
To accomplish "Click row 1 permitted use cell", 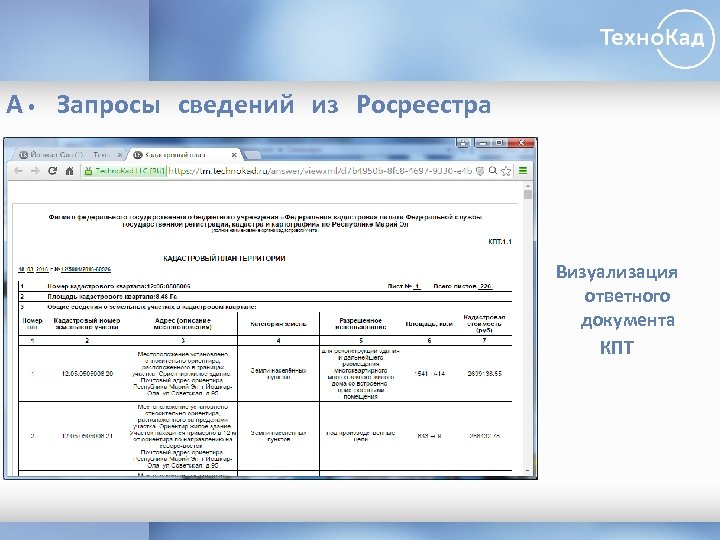I will pos(360,374).
